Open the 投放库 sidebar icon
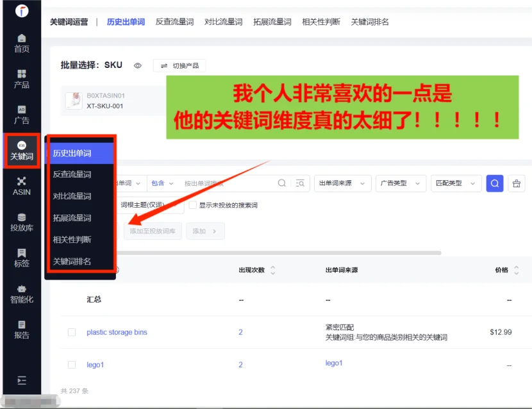 22,222
